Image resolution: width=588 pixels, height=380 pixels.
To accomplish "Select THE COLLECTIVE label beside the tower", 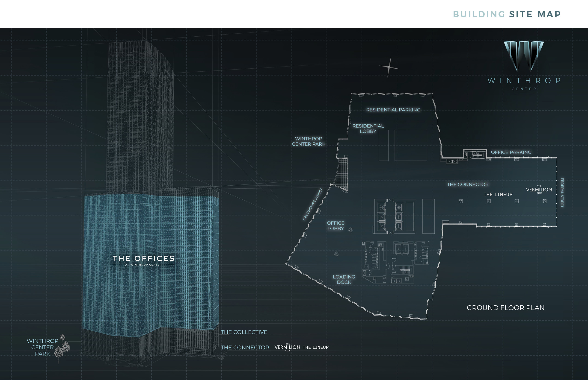I will pyautogui.click(x=244, y=332).
